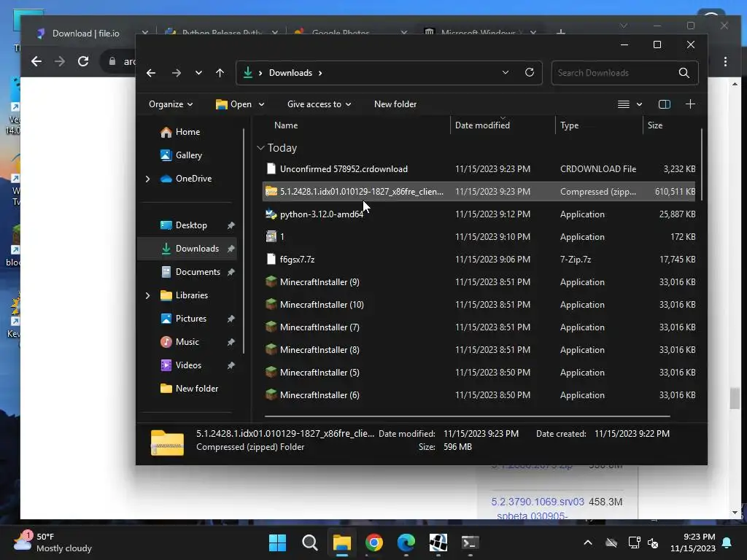The image size is (747, 560).
Task: Open view options dropdown arrow
Action: point(639,104)
